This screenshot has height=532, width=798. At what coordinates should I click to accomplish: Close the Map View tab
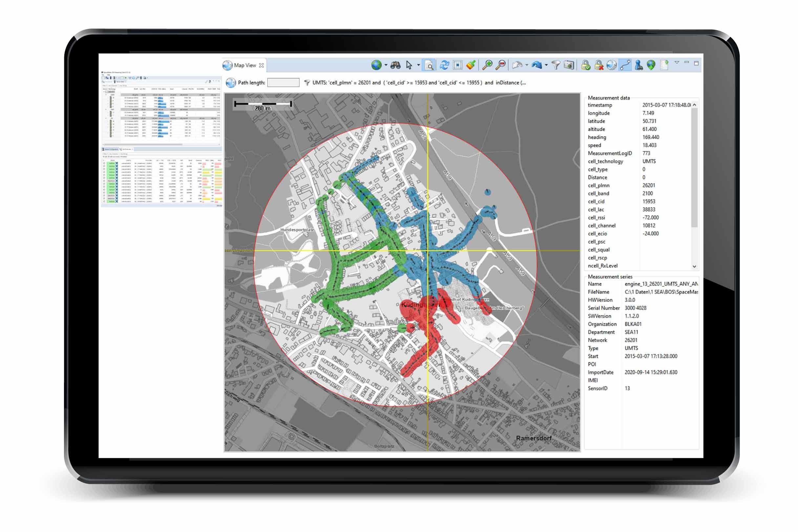262,66
